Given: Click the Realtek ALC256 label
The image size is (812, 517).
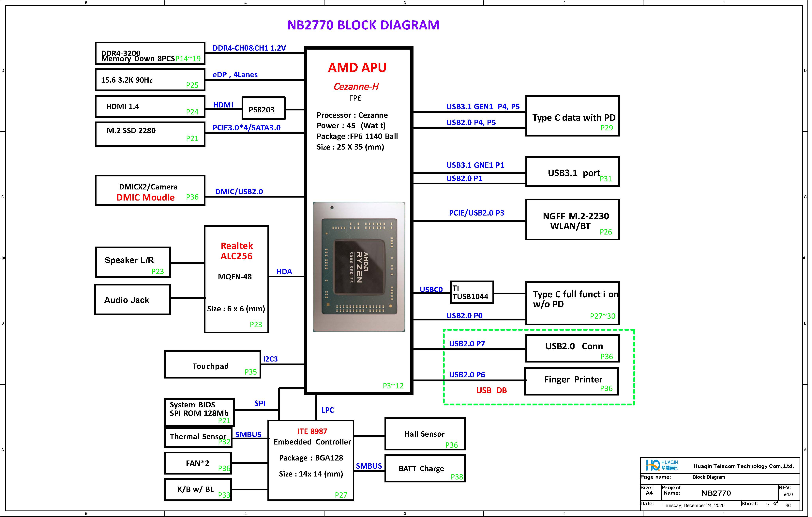Looking at the screenshot, I should (236, 251).
